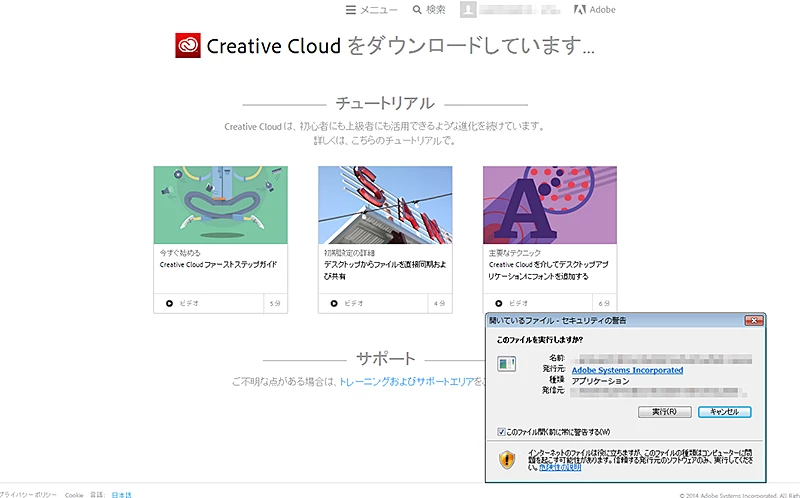This screenshot has width=800, height=498.
Task: Play the 4分 tutorial video icon
Action: [x=334, y=304]
